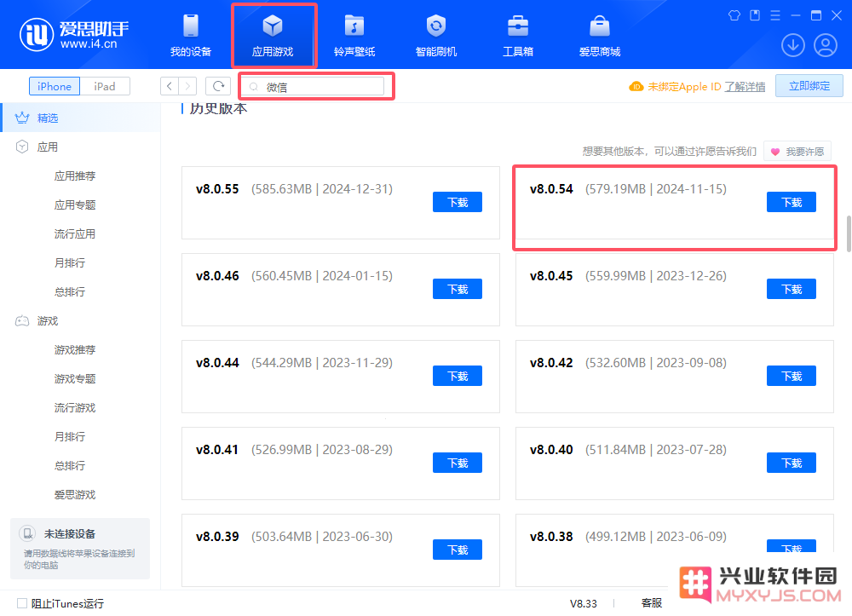Click the 立即绑定 bind button
The image size is (852, 616).
tap(809, 86)
